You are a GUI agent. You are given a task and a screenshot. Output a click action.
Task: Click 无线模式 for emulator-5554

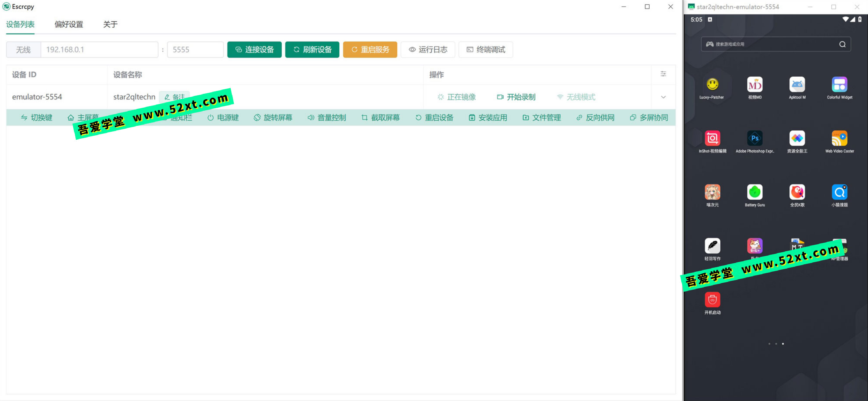click(x=576, y=97)
